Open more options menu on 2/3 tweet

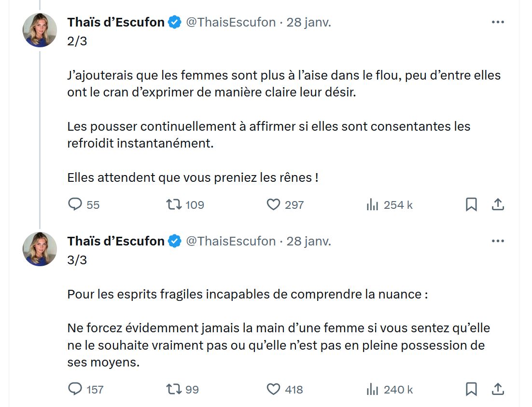click(498, 22)
